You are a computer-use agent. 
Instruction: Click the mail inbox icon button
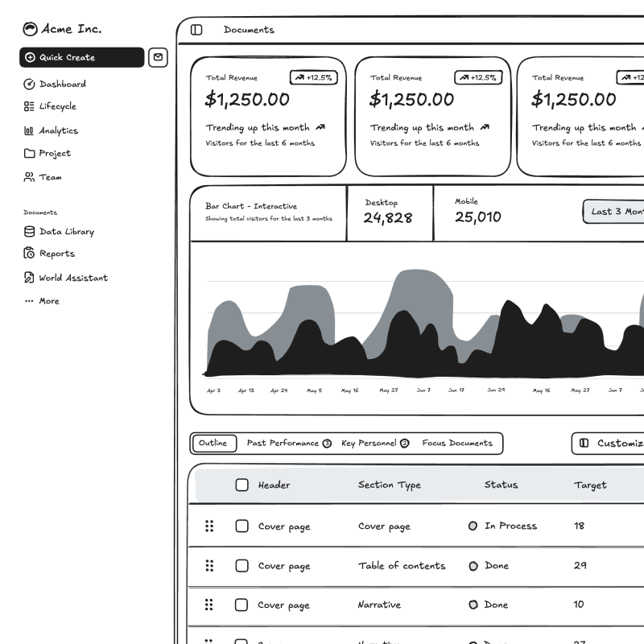158,57
